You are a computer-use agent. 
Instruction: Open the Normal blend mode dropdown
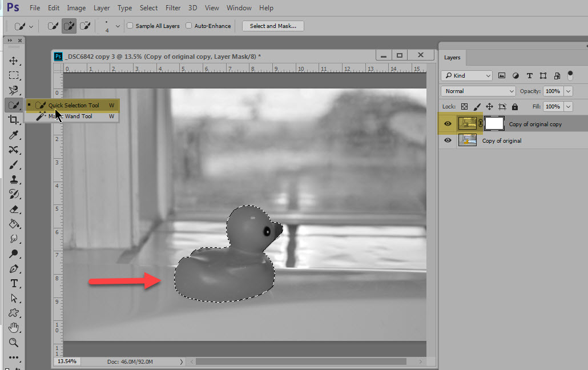[x=478, y=91]
